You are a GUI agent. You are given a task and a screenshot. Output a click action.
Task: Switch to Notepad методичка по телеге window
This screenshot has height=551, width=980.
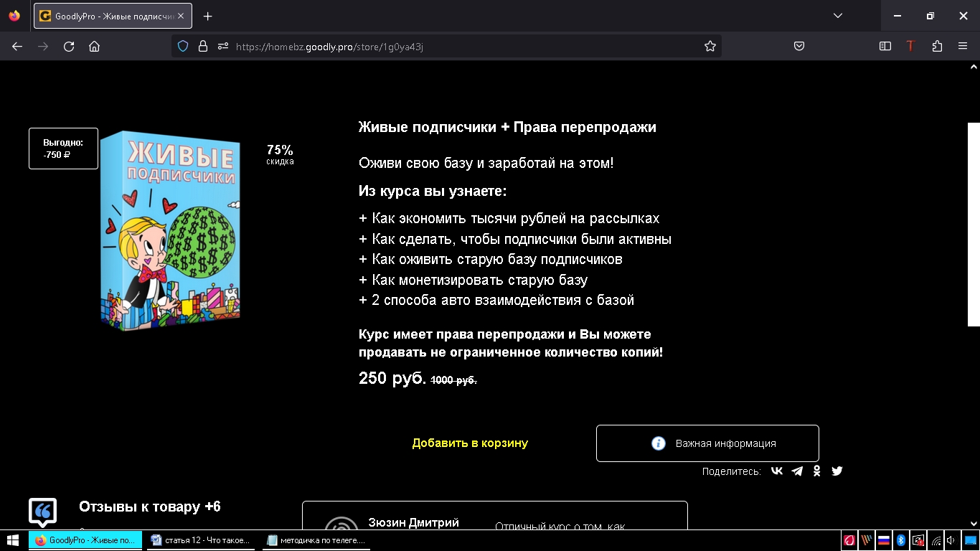[316, 540]
